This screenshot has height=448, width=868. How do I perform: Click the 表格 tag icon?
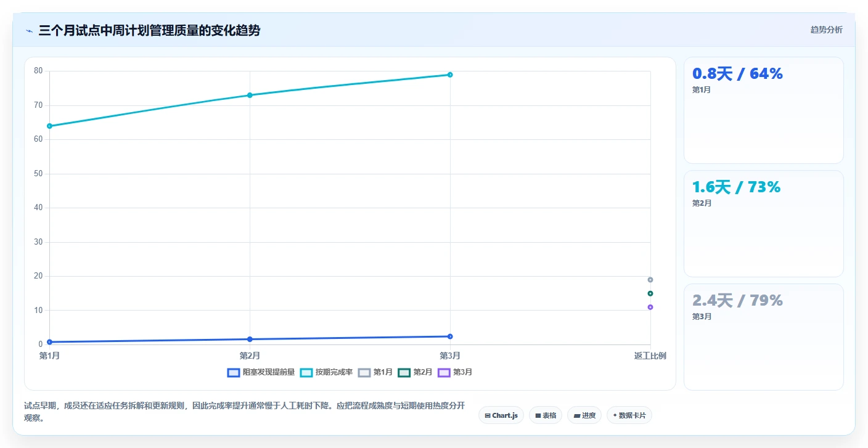click(x=538, y=416)
